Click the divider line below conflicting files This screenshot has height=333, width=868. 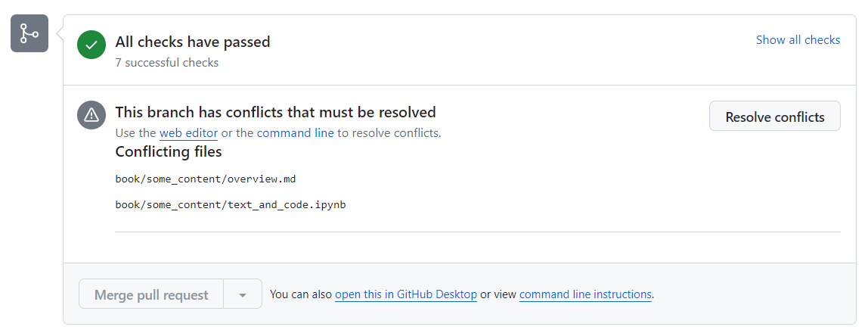tap(477, 232)
